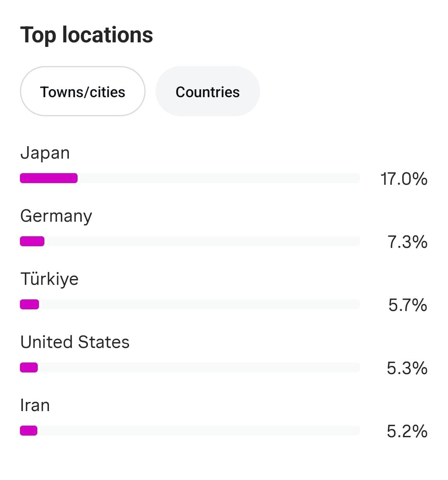Tap the 5.3% percentage value

(x=407, y=368)
